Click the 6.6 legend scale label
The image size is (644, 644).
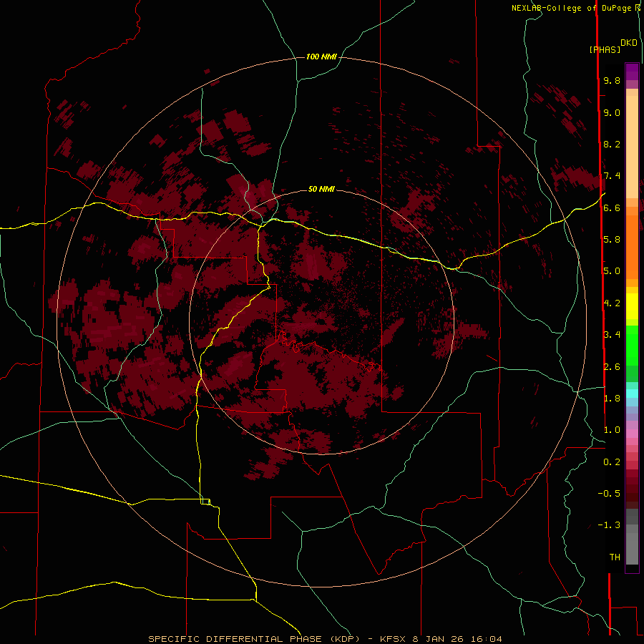pos(612,208)
